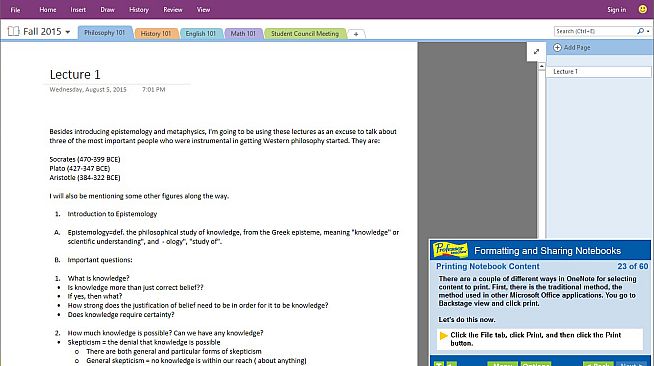654x366 pixels.
Task: Click the page list scroll-up arrow
Action: 541,66
